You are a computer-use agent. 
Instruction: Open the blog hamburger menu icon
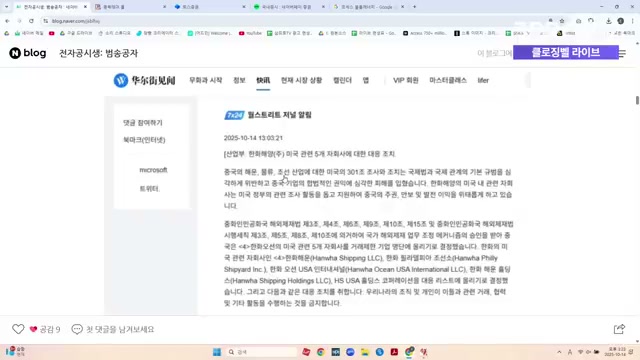tap(622, 53)
